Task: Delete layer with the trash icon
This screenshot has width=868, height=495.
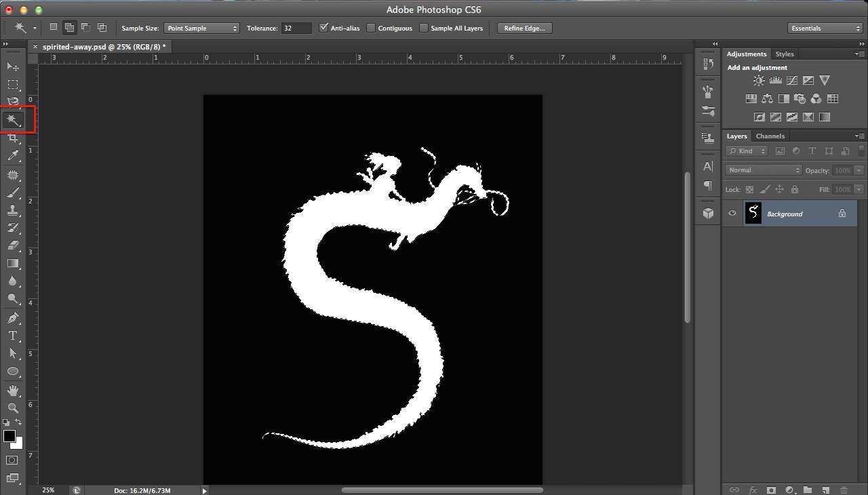Action: point(844,490)
